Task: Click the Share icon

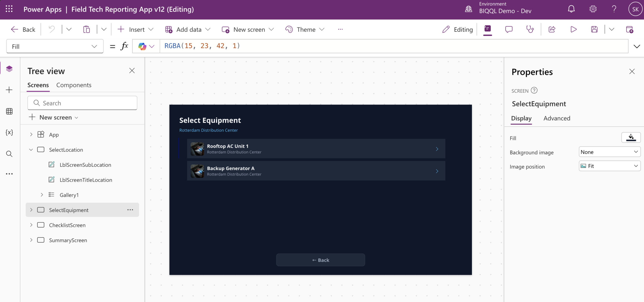Action: [552, 29]
